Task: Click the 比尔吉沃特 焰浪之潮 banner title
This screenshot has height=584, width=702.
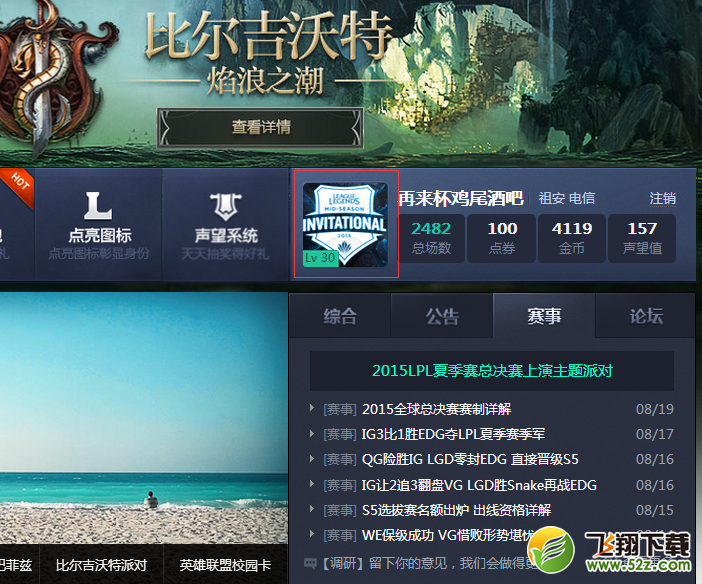Action: pyautogui.click(x=269, y=52)
